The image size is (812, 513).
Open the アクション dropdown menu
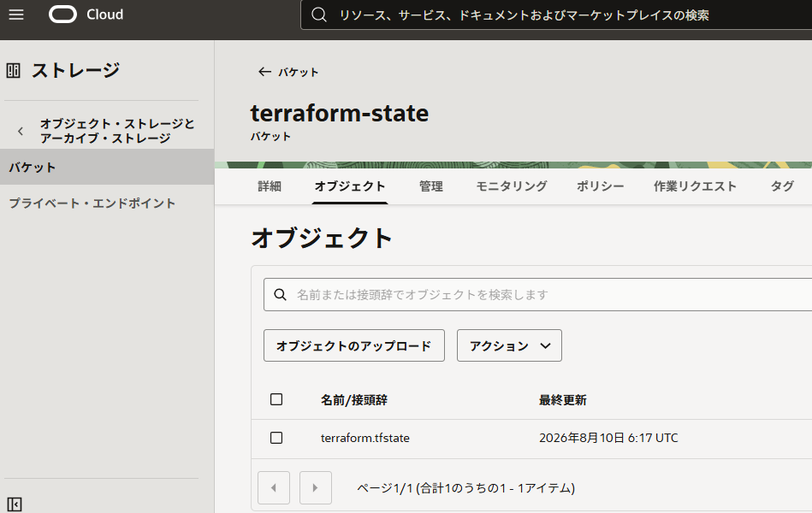pos(509,345)
